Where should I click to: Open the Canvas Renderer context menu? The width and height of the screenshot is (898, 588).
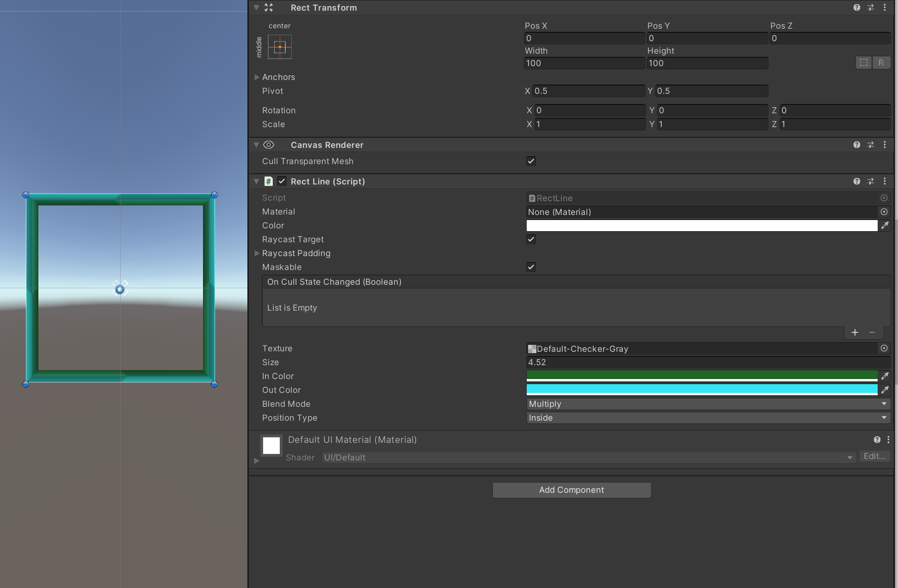click(886, 145)
